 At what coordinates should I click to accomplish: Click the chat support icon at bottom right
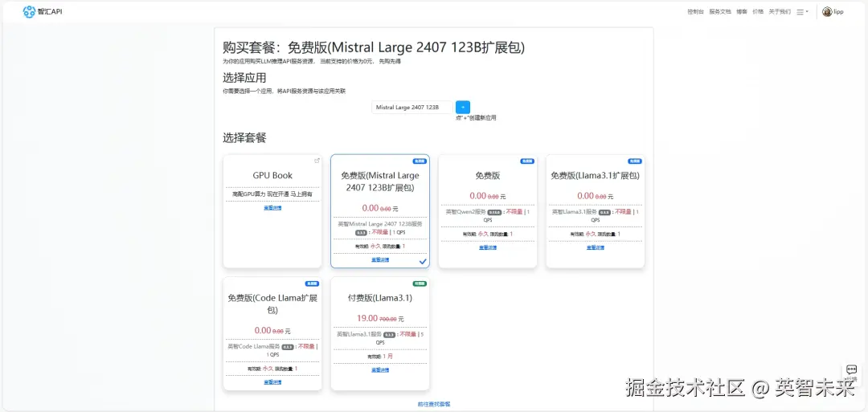(x=851, y=370)
